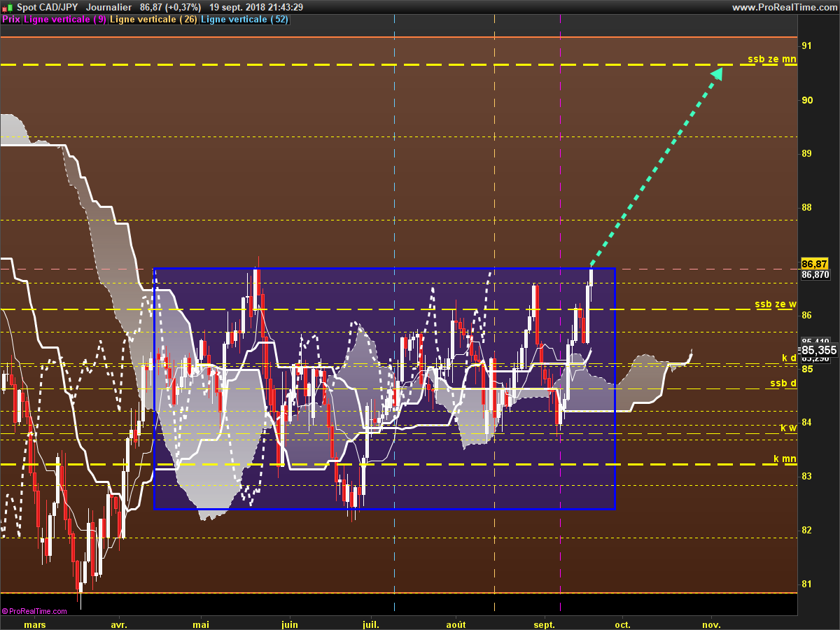
Task: Select the yellow 86,87 current price tag
Action: tap(815, 264)
